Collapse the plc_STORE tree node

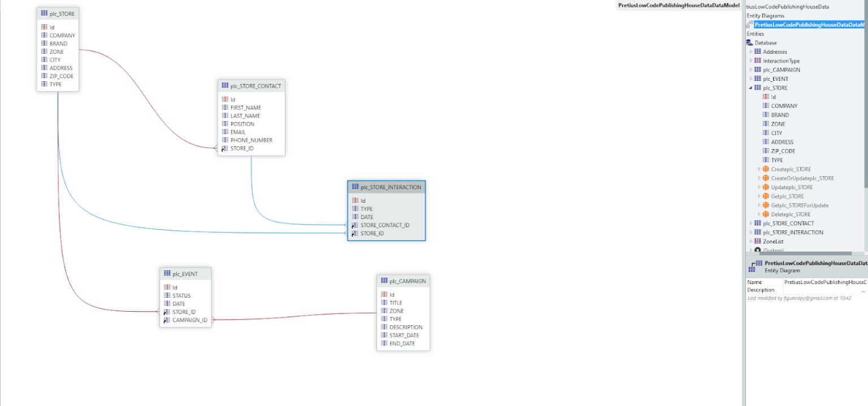(x=750, y=88)
